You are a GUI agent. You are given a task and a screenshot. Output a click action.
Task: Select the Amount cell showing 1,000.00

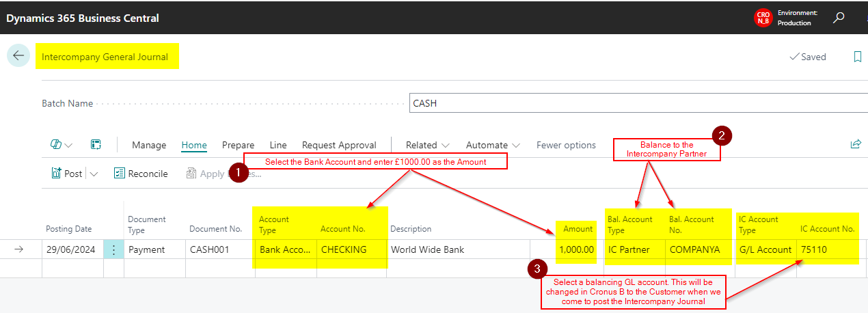pos(577,249)
